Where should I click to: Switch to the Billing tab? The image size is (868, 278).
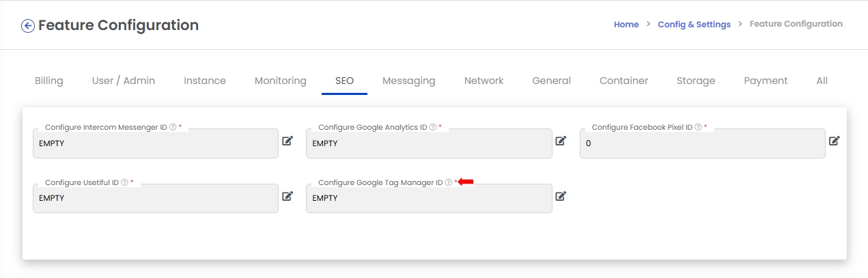49,81
